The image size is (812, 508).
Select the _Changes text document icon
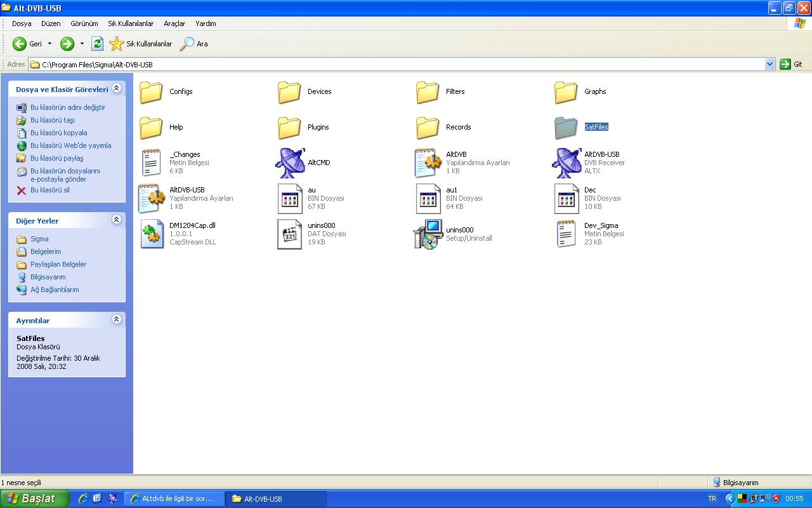(x=151, y=163)
